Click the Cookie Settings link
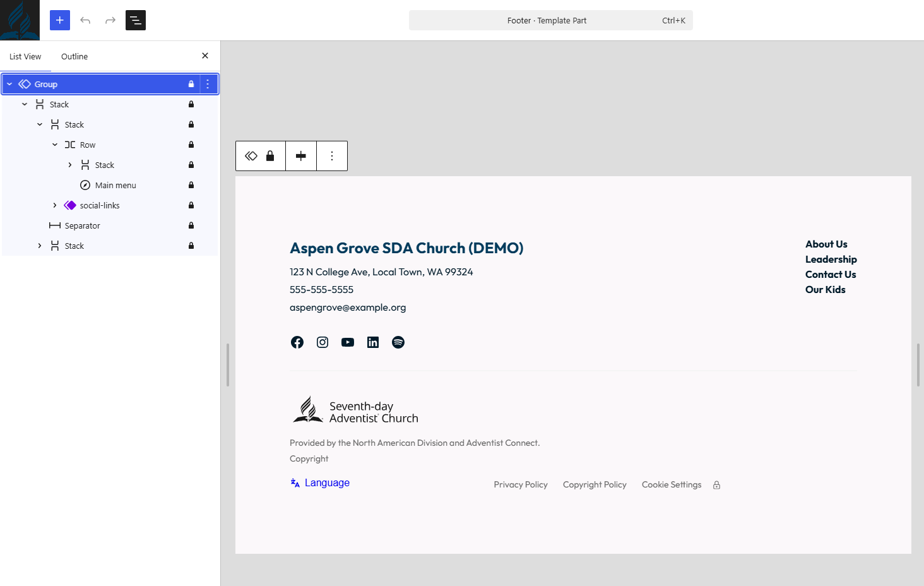The image size is (924, 586). 672,485
